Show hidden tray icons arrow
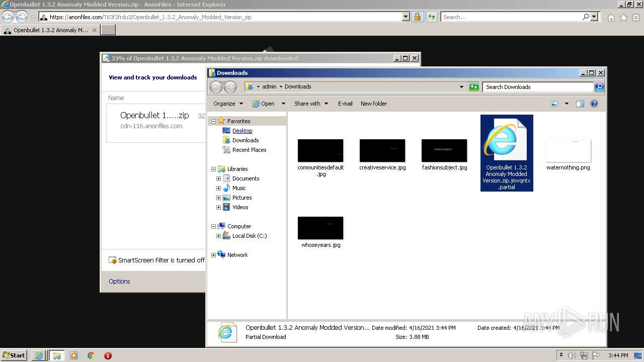Screen dimensions: 644x362 click(x=561, y=355)
